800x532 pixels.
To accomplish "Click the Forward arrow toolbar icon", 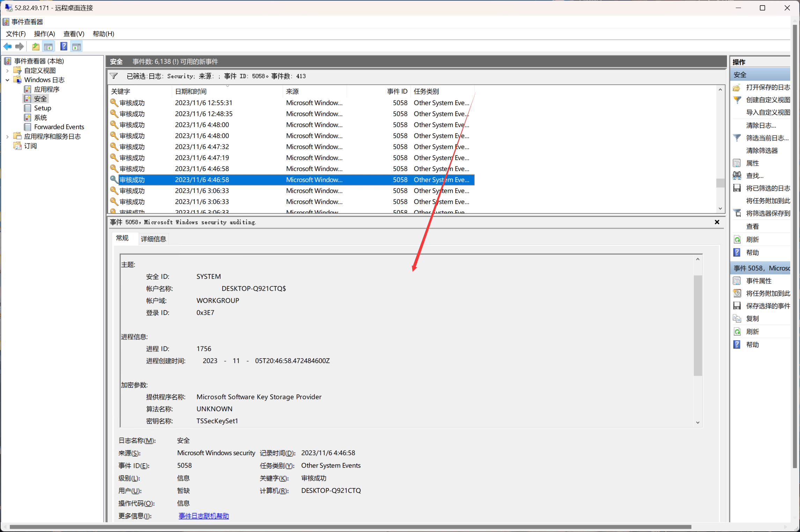I will click(x=20, y=46).
